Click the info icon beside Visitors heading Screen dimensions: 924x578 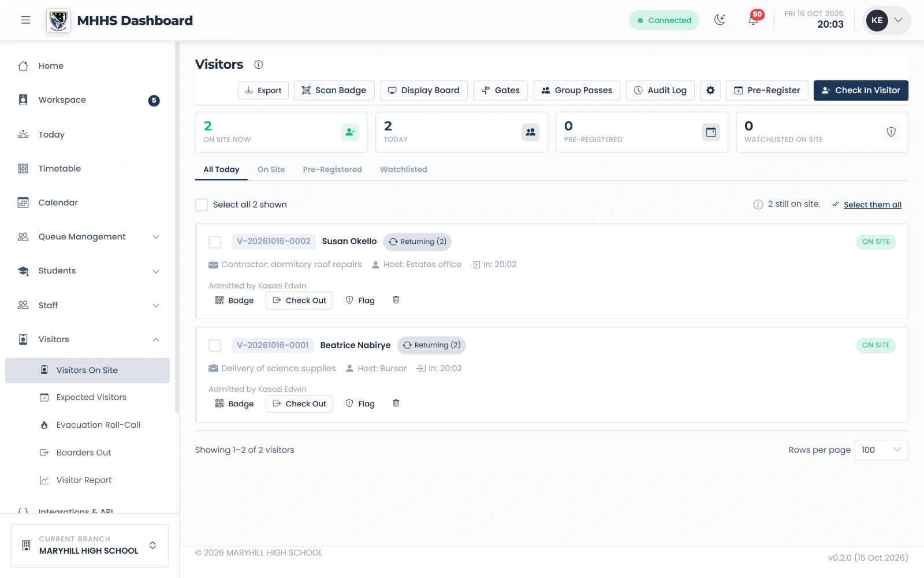pyautogui.click(x=259, y=65)
